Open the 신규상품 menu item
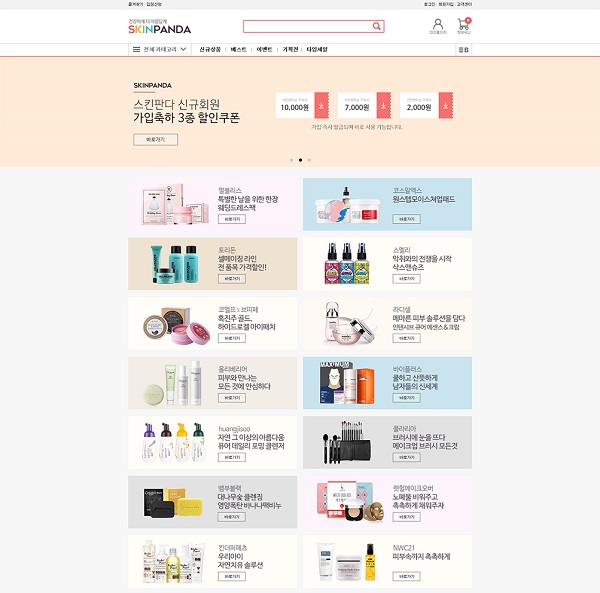This screenshot has width=600, height=593. (x=210, y=49)
